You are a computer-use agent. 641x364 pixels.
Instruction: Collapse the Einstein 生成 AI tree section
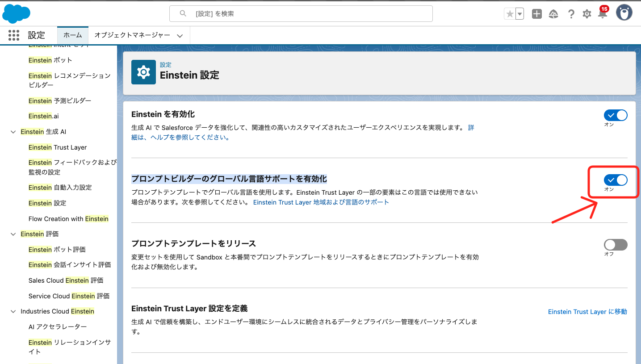[13, 132]
